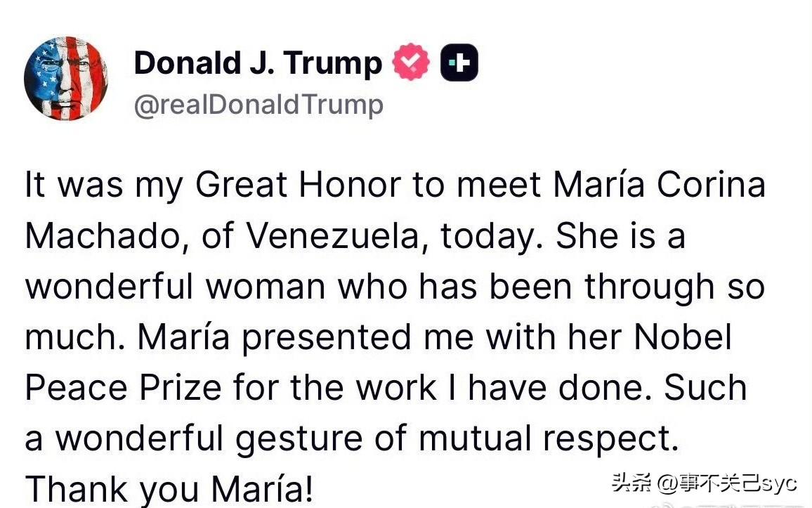Viewport: 812px width, 508px height.
Task: Click the red verified checkmark badge
Action: tap(411, 63)
